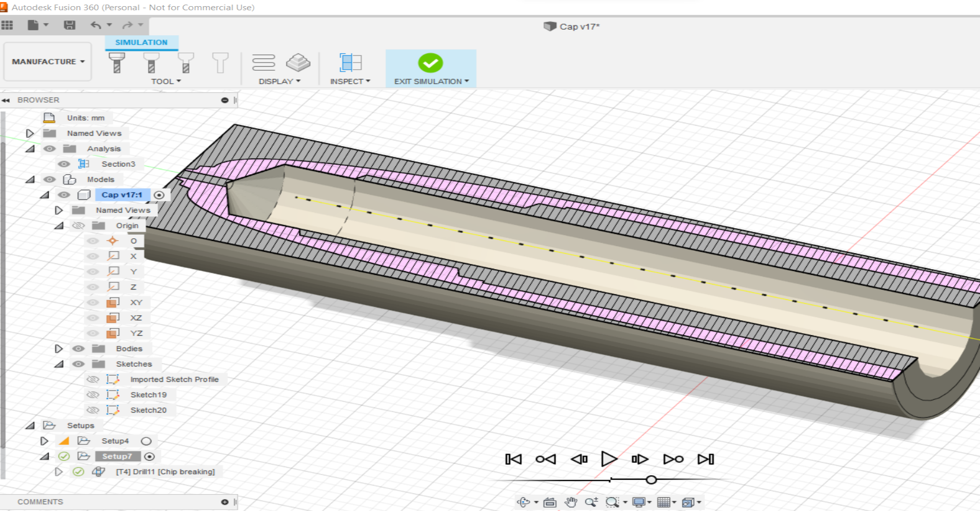This screenshot has width=980, height=511.
Task: Go to start of simulation
Action: tap(513, 459)
